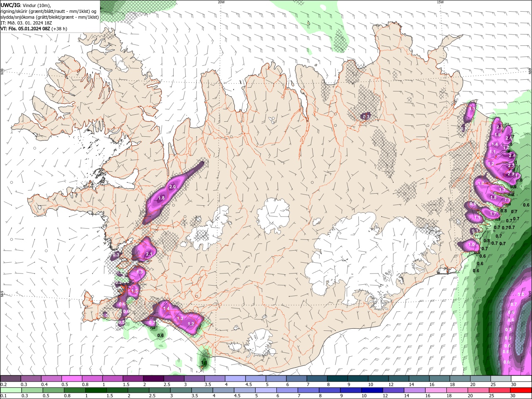Pick lower legend swatch labeled 14
The height and width of the screenshot is (399, 532).
[414, 390]
